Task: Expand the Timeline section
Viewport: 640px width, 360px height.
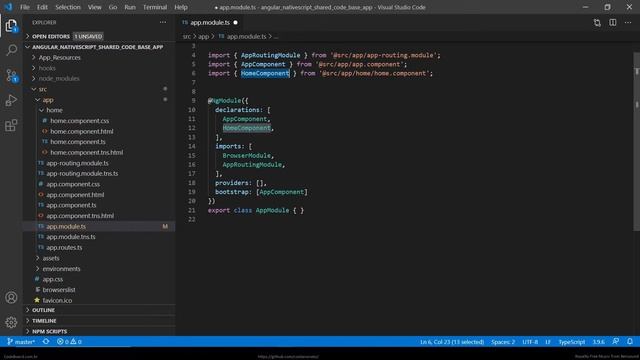Action: click(99, 321)
